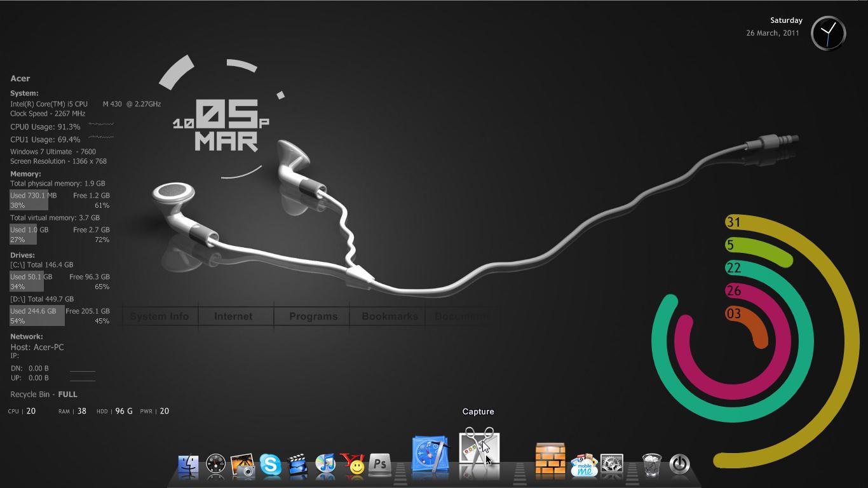Launch Photoshop from the dock
The image size is (868, 488).
point(380,466)
